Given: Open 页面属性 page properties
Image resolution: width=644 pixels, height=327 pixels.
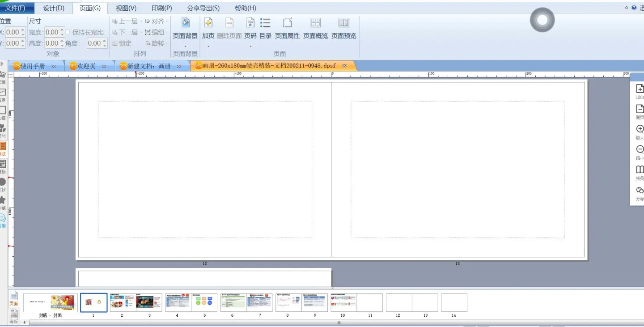Looking at the screenshot, I should 287,23.
